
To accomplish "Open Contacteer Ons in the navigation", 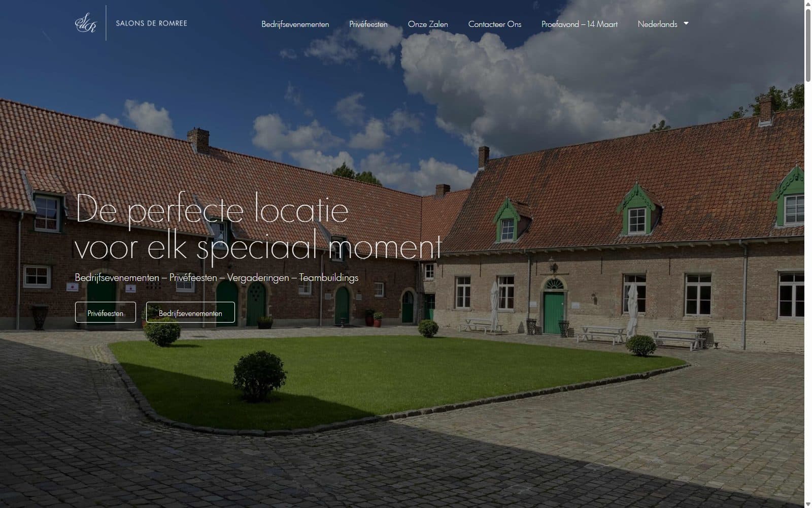I will coord(494,24).
